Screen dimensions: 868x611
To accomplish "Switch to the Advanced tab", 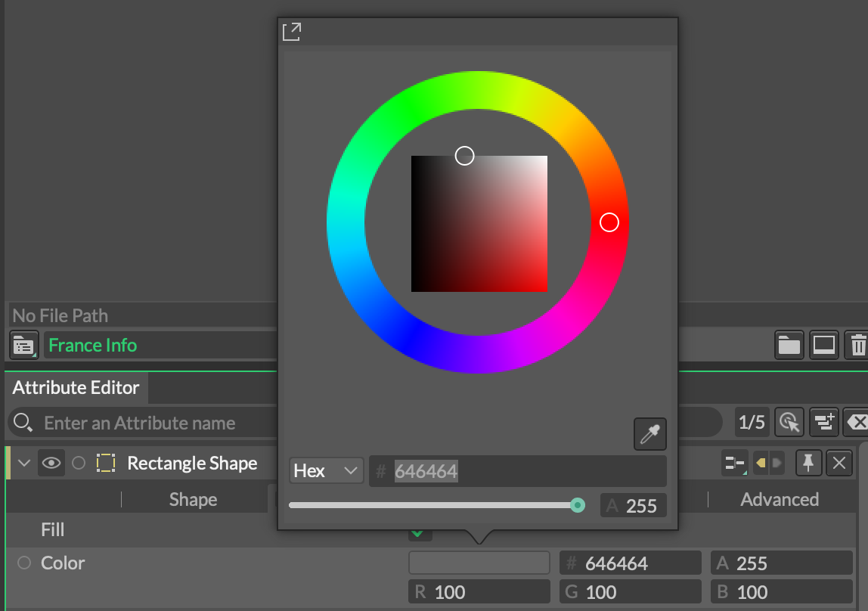I will [x=779, y=499].
